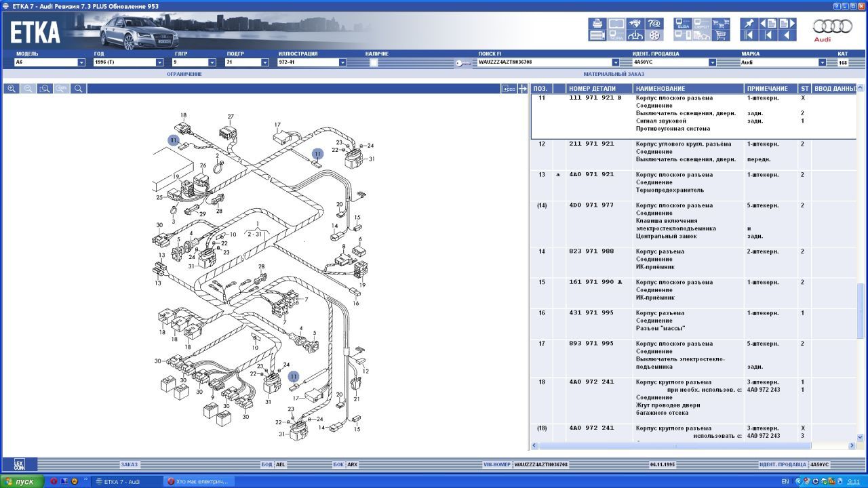Click the single shopping cart icon
Viewport: 868px width, 488px height.
pos(721,35)
